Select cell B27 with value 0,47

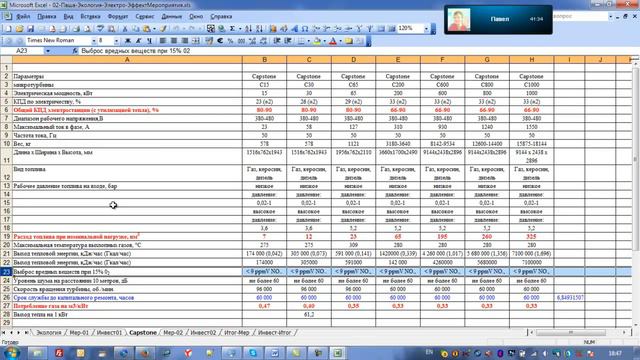point(264,306)
